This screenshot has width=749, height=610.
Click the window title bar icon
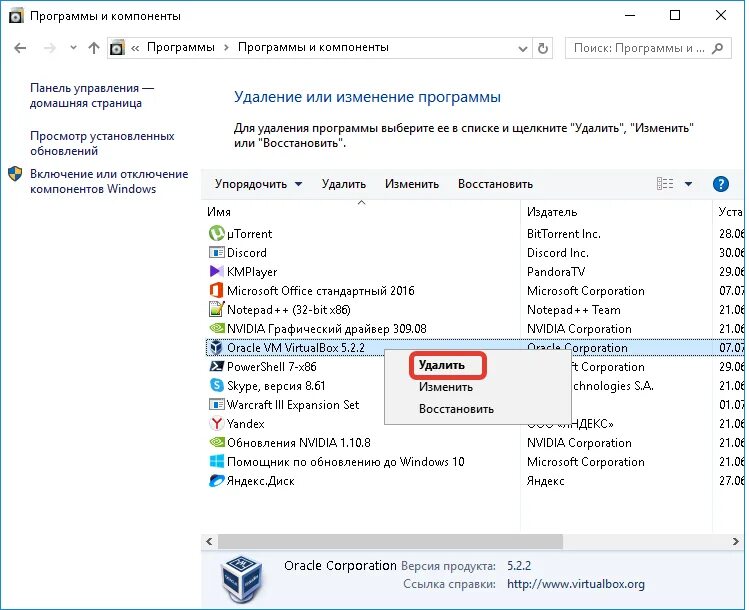tap(16, 16)
